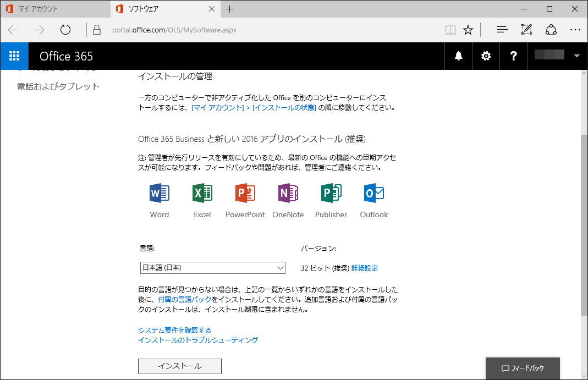Click the Publisher app icon
Viewport: 588px width, 380px height.
click(331, 193)
